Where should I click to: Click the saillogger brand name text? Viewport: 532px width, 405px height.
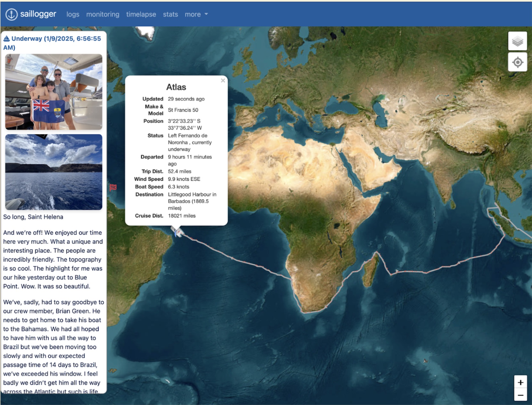[x=38, y=14]
